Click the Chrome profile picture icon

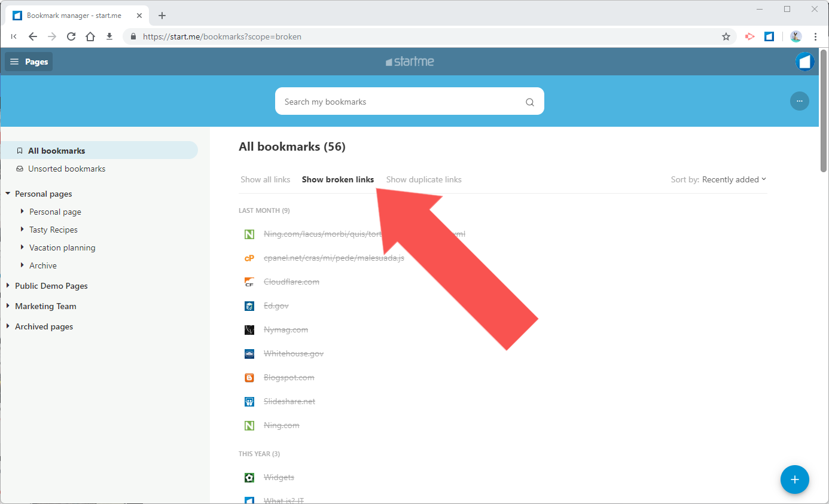point(796,36)
